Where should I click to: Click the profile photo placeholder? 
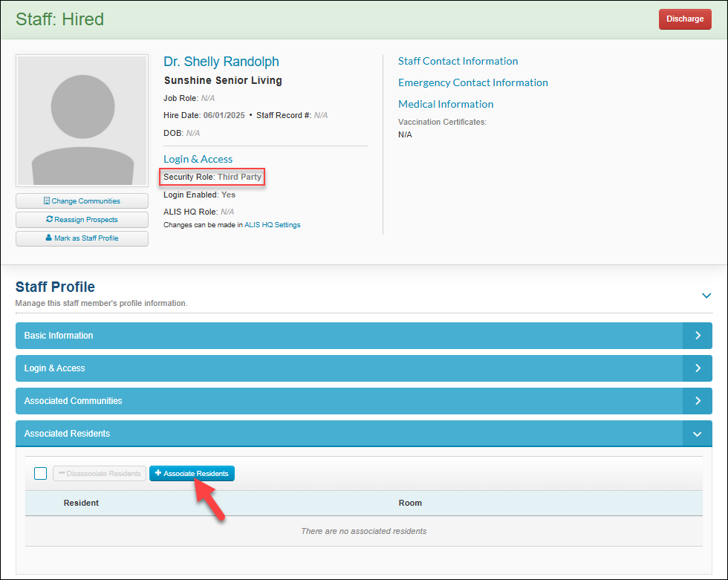tap(82, 120)
